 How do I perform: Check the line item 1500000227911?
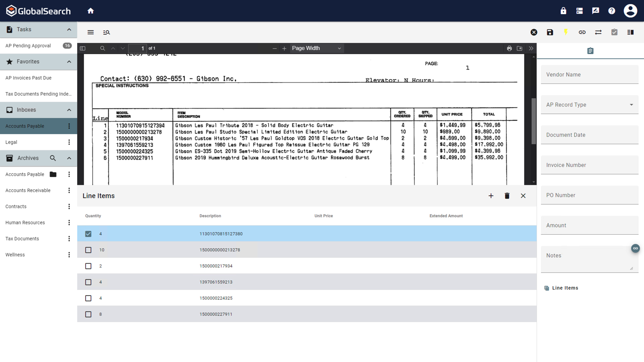click(88, 314)
